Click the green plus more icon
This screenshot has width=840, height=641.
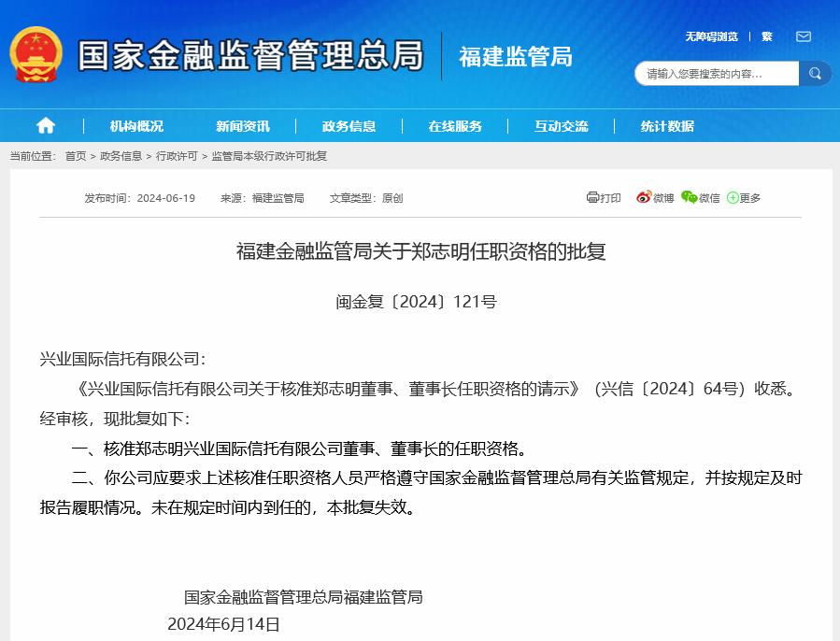click(x=733, y=198)
